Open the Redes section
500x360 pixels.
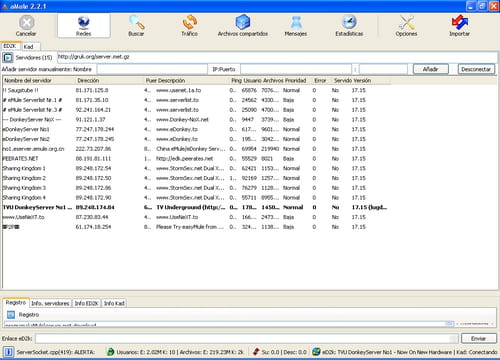click(x=83, y=26)
